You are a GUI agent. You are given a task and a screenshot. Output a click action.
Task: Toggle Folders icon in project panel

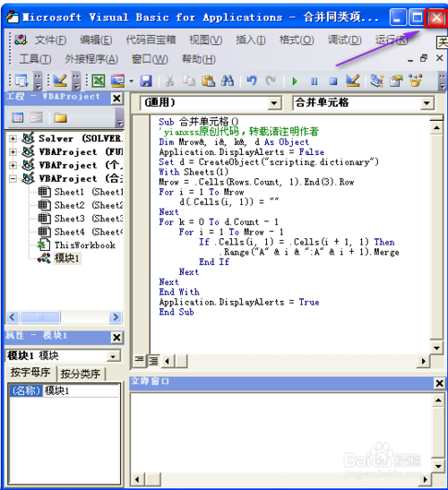tap(60, 118)
